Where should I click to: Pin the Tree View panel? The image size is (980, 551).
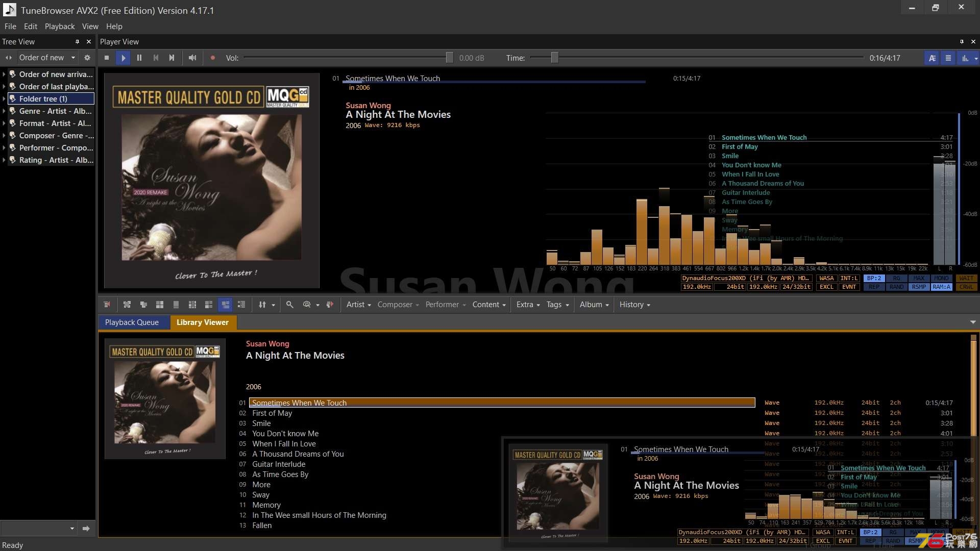pos(78,42)
